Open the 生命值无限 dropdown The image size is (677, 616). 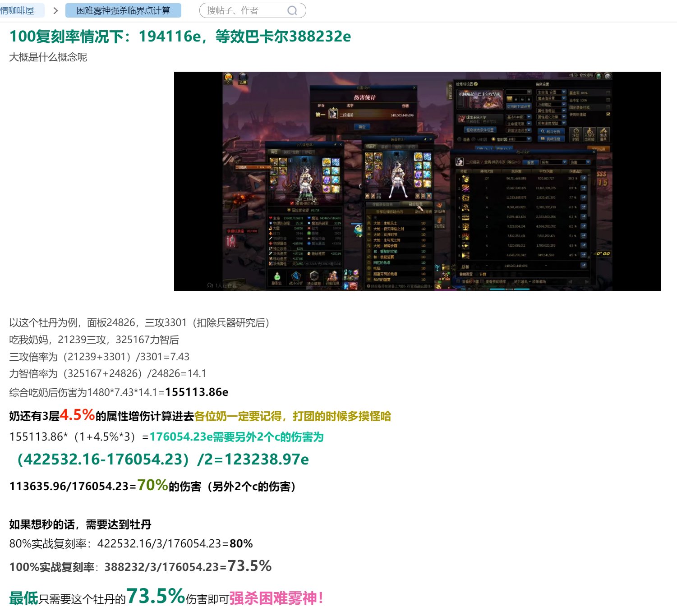click(519, 124)
